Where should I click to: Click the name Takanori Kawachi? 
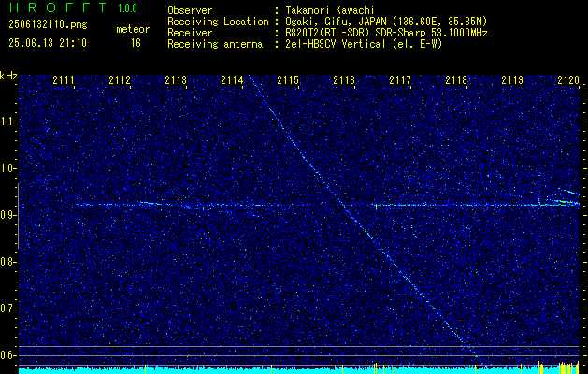point(329,10)
